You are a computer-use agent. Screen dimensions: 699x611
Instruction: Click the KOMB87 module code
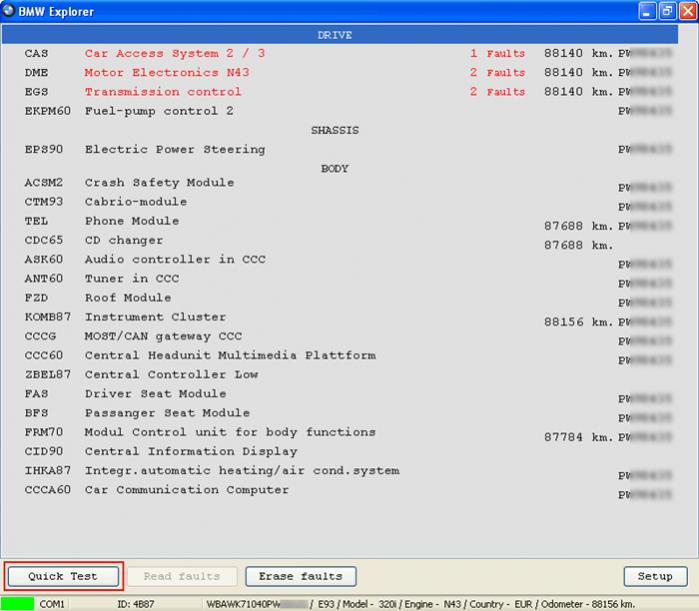pos(48,317)
